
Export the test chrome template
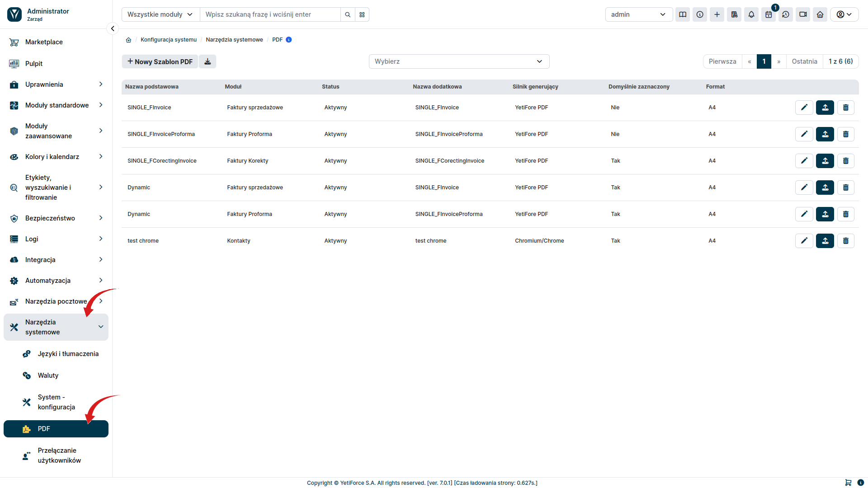click(x=825, y=241)
